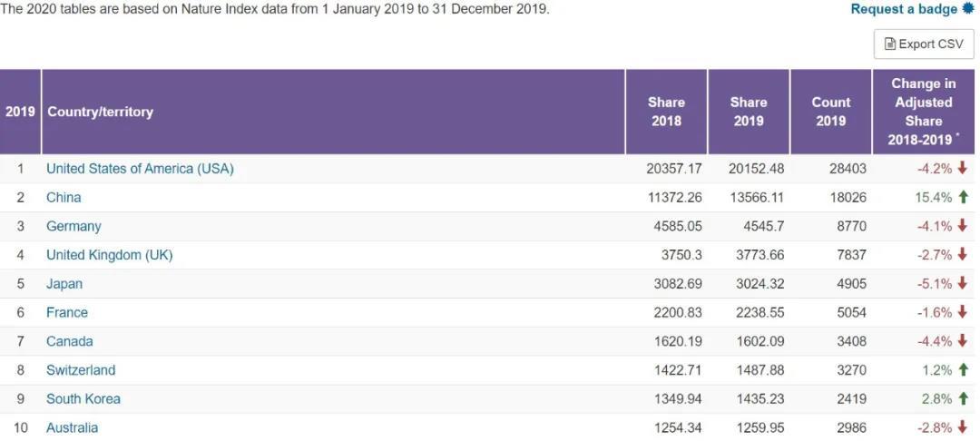Open the China country link
The width and height of the screenshot is (980, 441).
pyautogui.click(x=64, y=198)
